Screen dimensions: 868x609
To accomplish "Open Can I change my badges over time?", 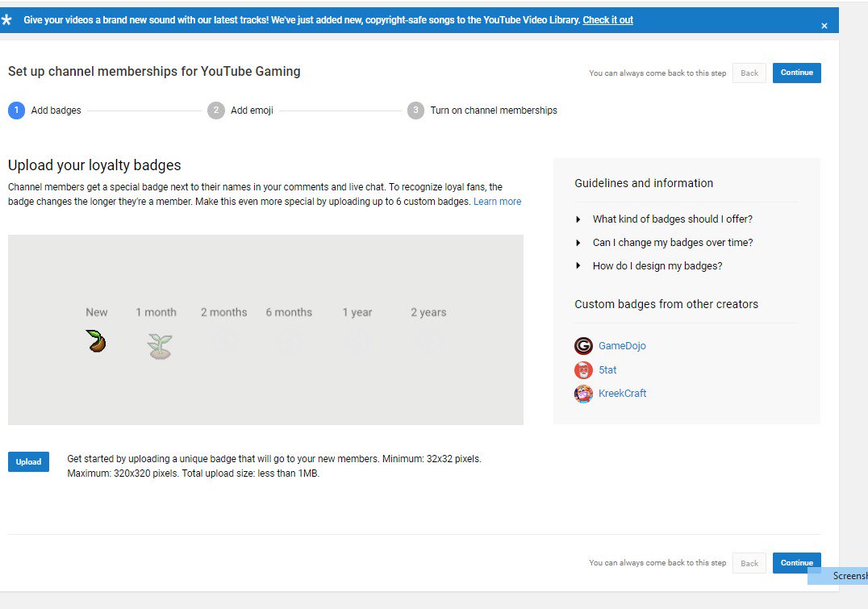I will tap(673, 243).
